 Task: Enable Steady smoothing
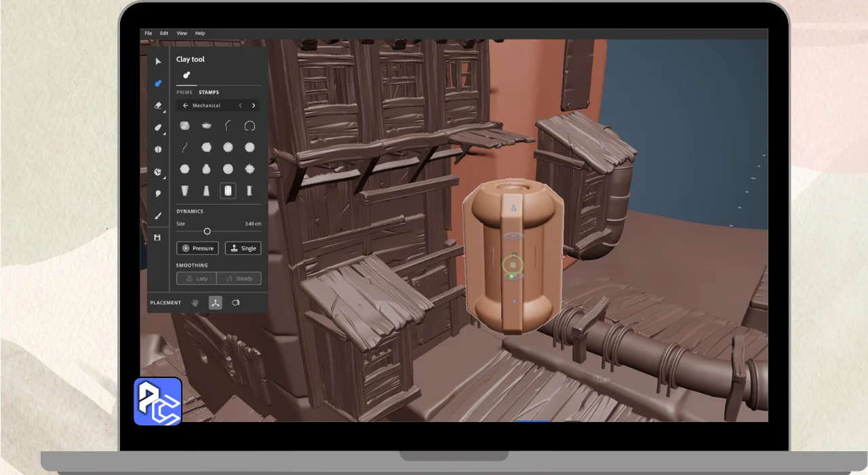(239, 278)
